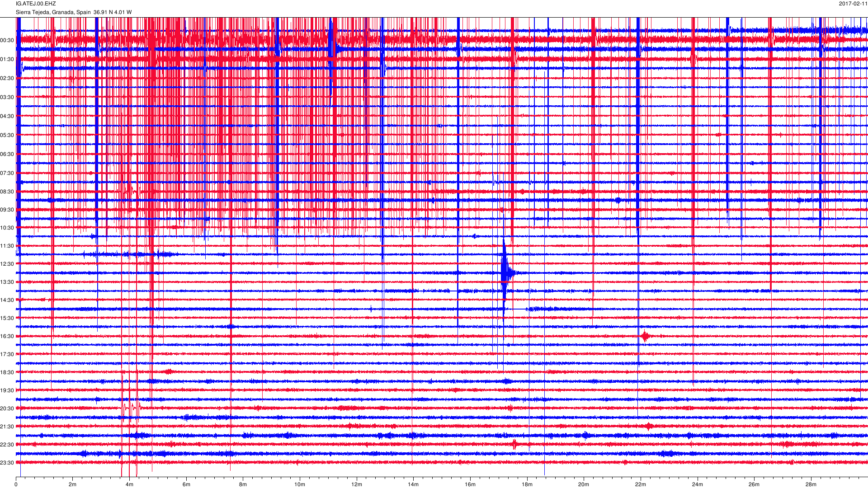
Task: Select the 07:30 time row label
Action: (7, 173)
